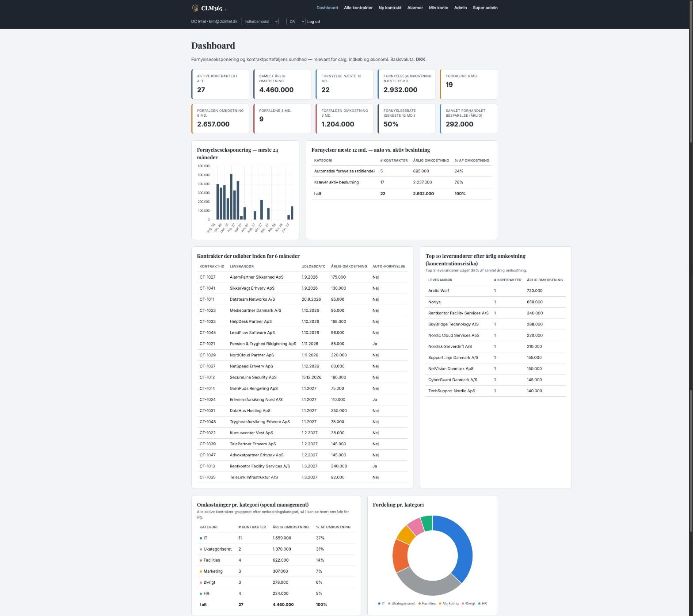This screenshot has width=693, height=616.
Task: Click the Samlet forhandlet besparelse 292.000 card
Action: [x=469, y=119]
